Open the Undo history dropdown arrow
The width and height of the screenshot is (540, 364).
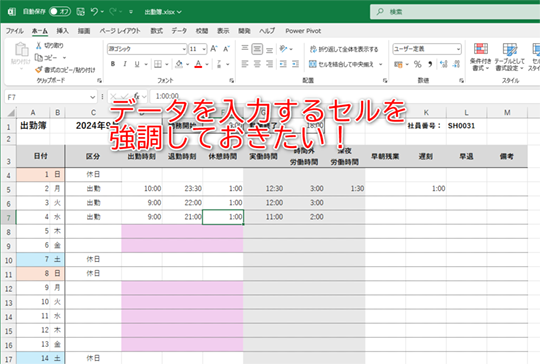coord(102,12)
